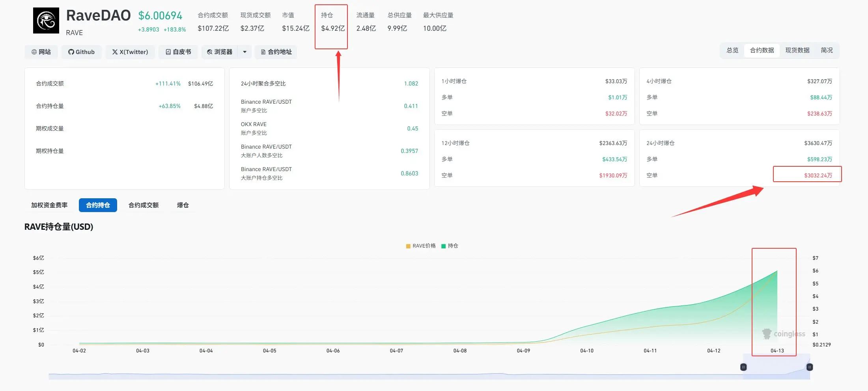The width and height of the screenshot is (868, 391).
Task: Click the header $107.22亿 合约成交额 value
Action: click(x=213, y=28)
